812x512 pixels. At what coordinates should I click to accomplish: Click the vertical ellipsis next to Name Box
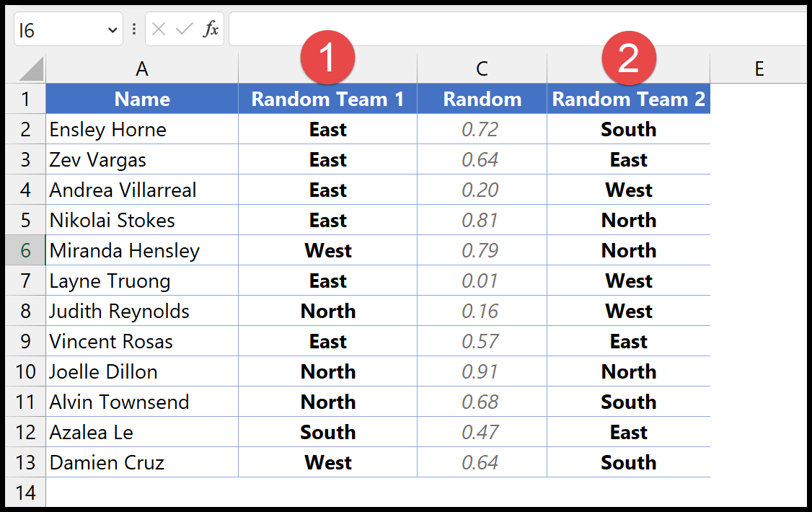(x=133, y=29)
